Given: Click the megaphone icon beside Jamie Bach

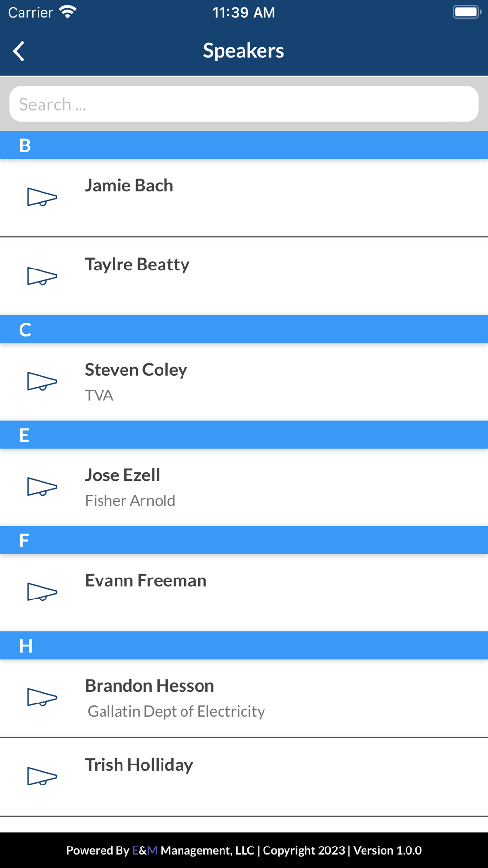Looking at the screenshot, I should (42, 197).
